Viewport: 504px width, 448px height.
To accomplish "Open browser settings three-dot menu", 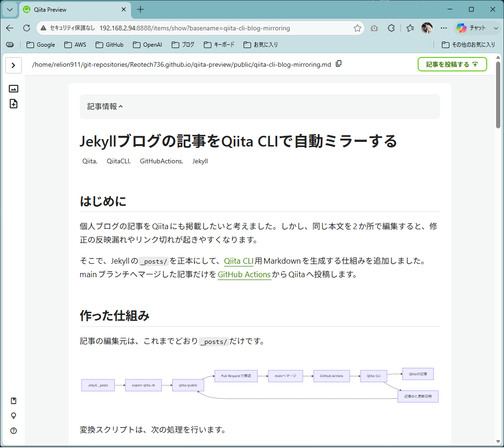I will tap(444, 28).
